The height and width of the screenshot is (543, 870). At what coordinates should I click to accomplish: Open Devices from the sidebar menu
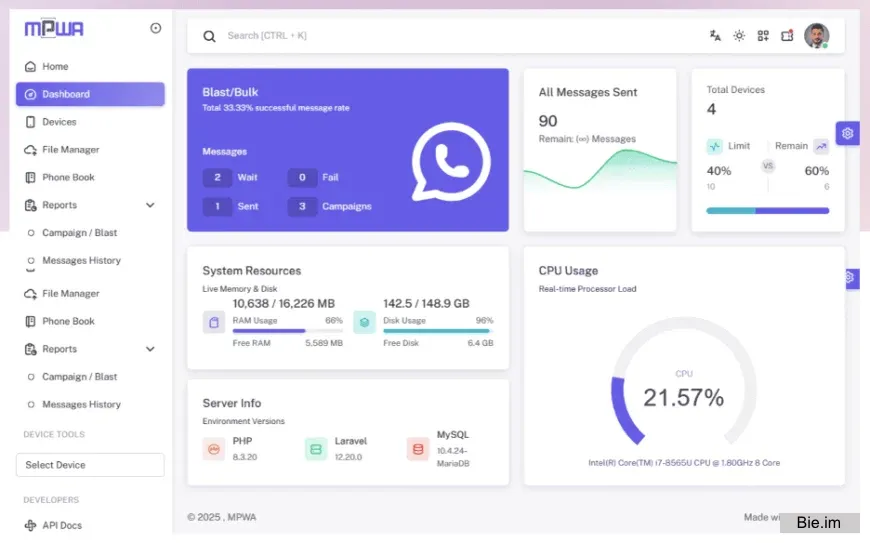pyautogui.click(x=59, y=122)
